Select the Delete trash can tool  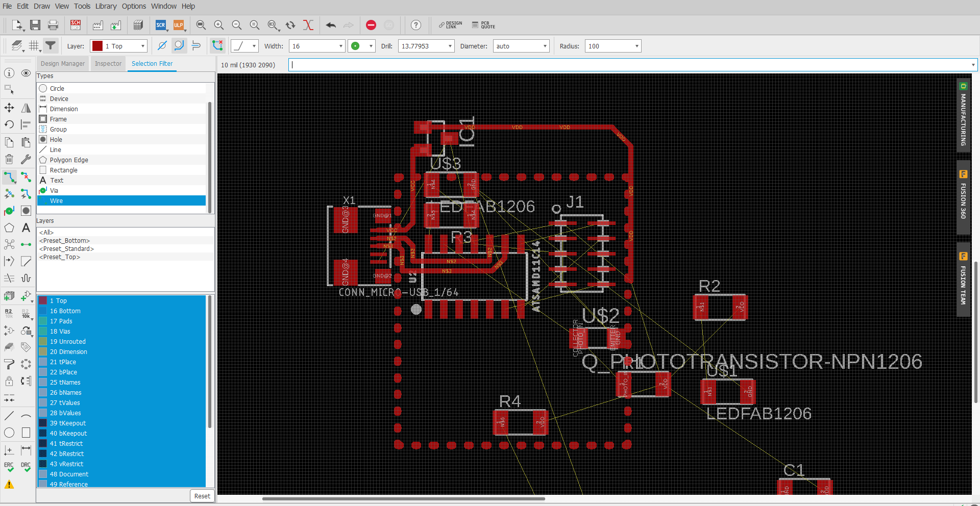point(9,159)
